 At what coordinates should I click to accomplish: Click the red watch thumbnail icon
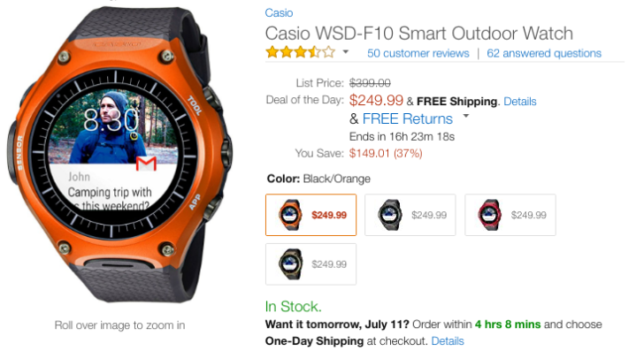tap(489, 215)
